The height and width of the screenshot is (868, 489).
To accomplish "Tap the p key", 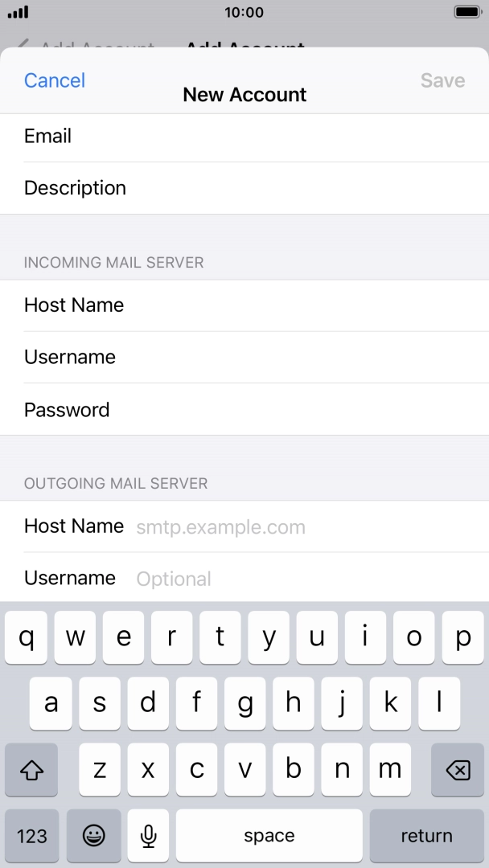I will coord(463,637).
